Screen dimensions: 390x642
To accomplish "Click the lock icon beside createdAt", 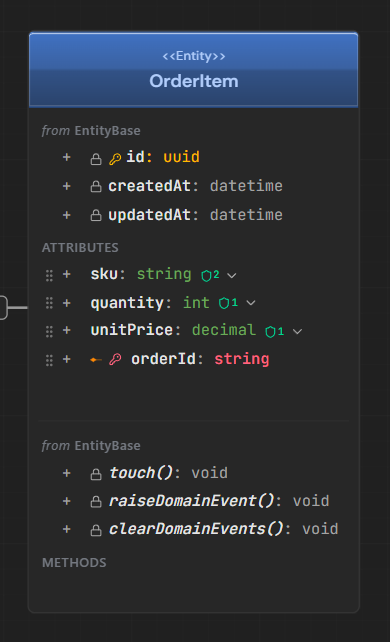I will [96, 187].
